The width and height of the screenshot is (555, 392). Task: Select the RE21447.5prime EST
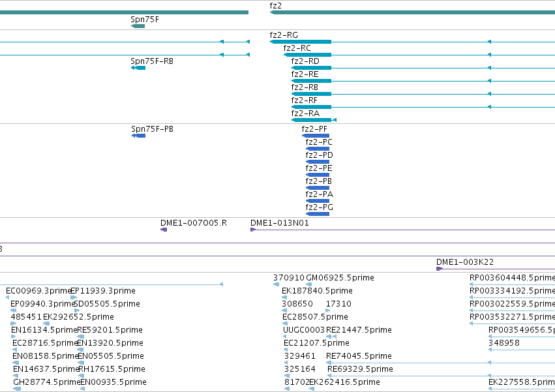tap(331, 337)
